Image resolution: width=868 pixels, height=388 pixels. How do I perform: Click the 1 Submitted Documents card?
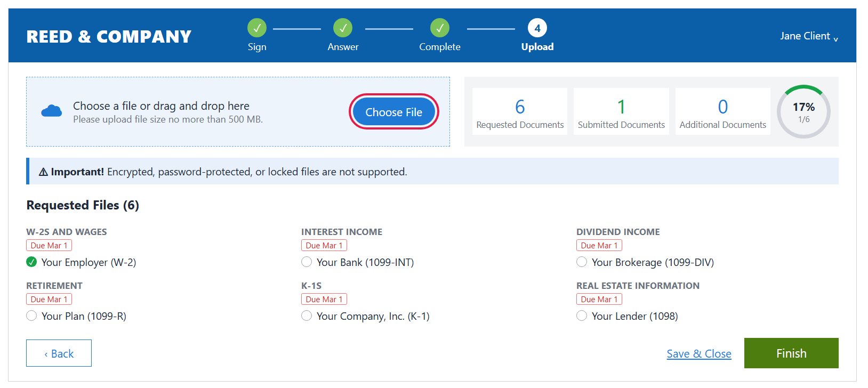click(621, 111)
